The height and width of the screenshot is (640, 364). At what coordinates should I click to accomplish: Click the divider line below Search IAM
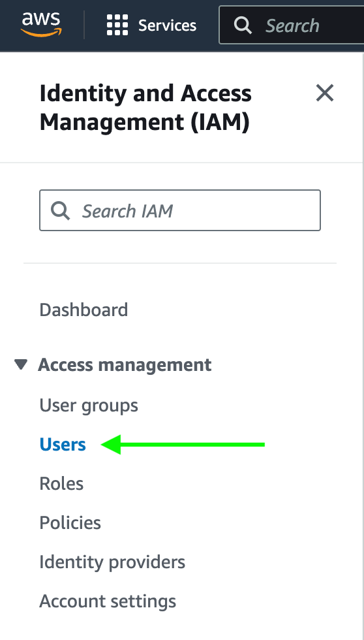point(180,263)
